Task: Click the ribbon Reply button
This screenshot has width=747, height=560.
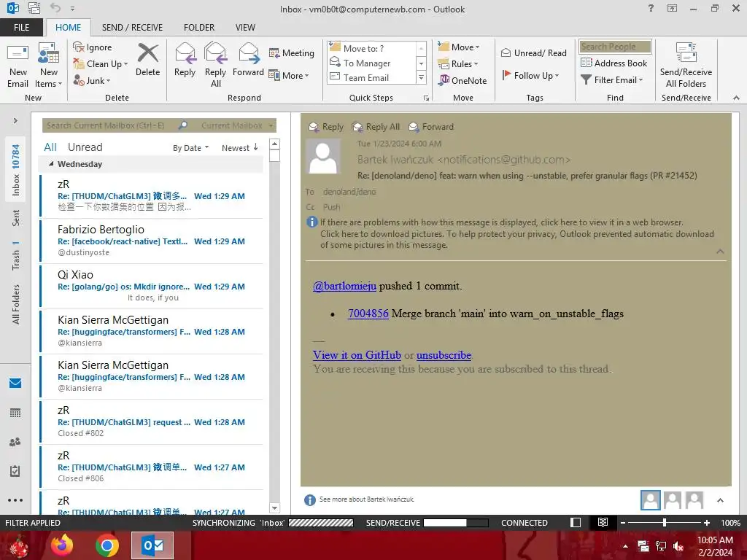Action: (x=185, y=60)
